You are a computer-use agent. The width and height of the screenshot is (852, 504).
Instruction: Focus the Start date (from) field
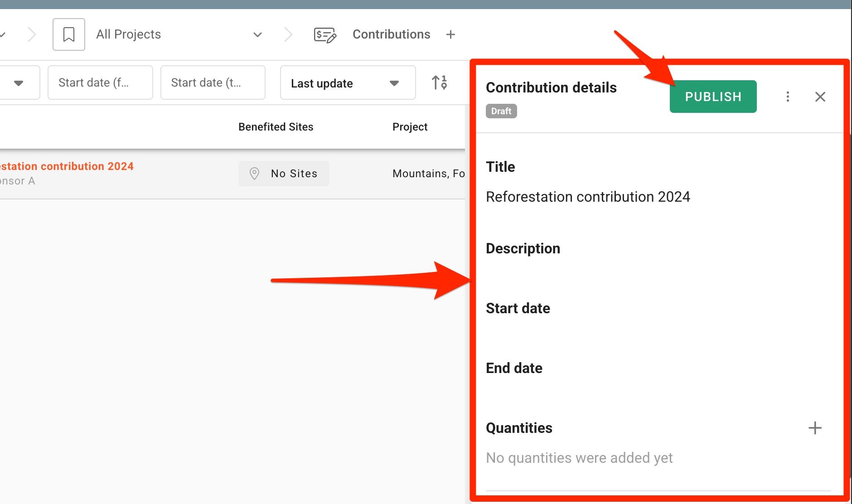tap(100, 82)
